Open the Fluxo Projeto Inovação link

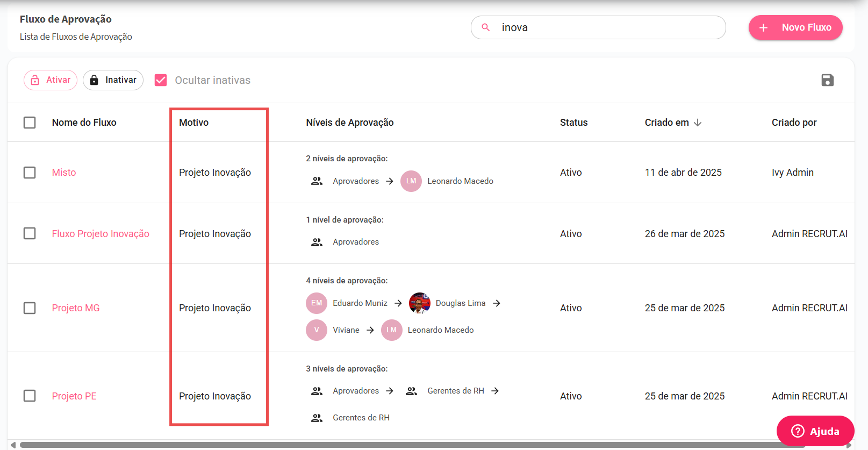[x=101, y=234]
